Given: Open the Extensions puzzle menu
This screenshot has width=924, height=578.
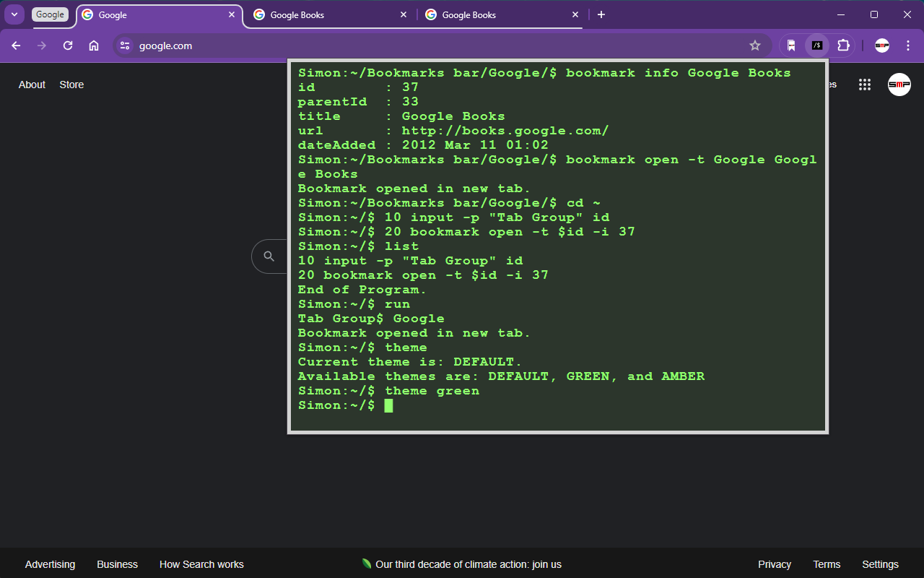Looking at the screenshot, I should click(843, 46).
